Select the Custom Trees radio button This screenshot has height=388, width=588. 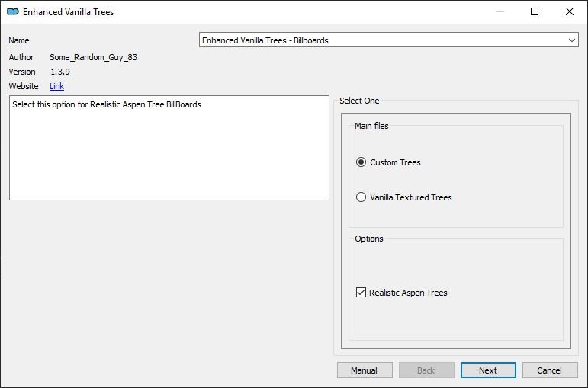[361, 162]
